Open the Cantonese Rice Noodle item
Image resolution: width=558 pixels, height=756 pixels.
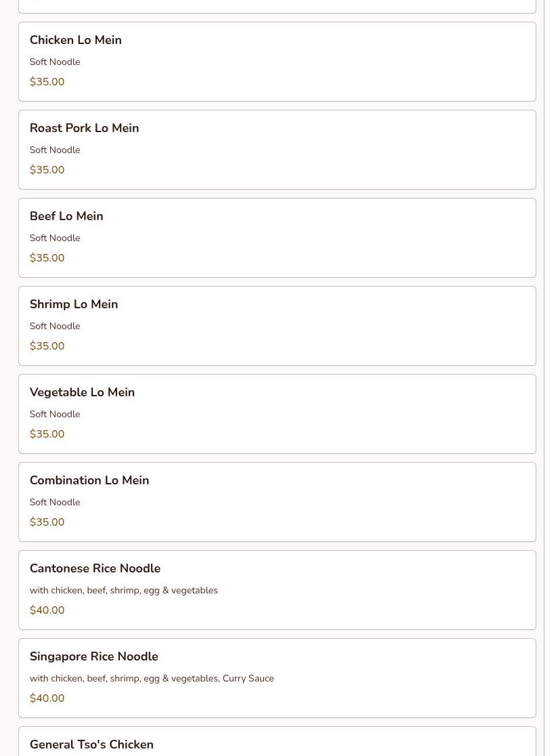pos(95,569)
